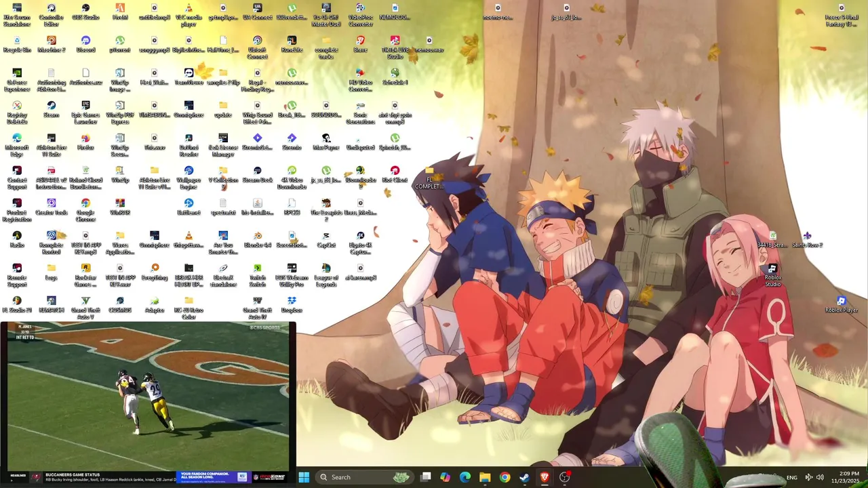The height and width of the screenshot is (488, 868).
Task: Select the Steam desktop shortcut
Action: [x=51, y=110]
